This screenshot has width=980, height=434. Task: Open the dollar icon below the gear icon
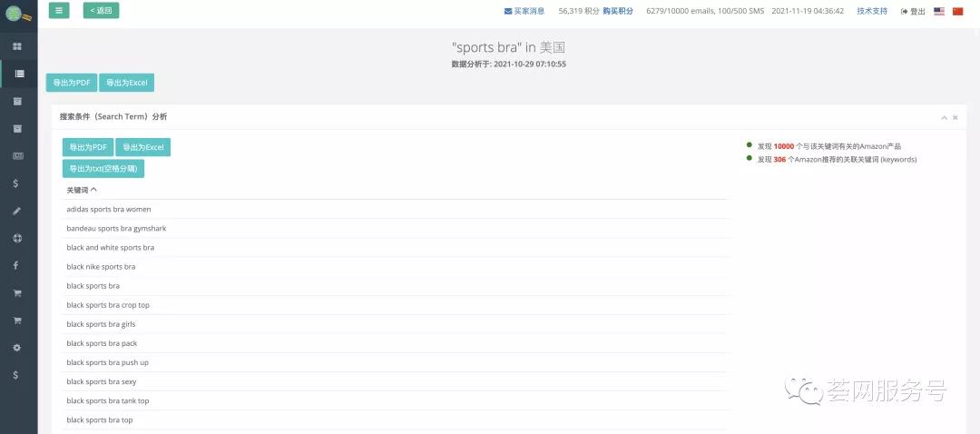click(x=15, y=375)
